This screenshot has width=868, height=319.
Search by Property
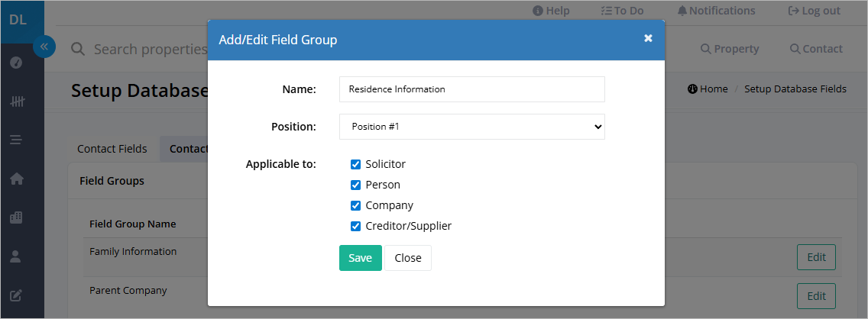click(x=730, y=49)
